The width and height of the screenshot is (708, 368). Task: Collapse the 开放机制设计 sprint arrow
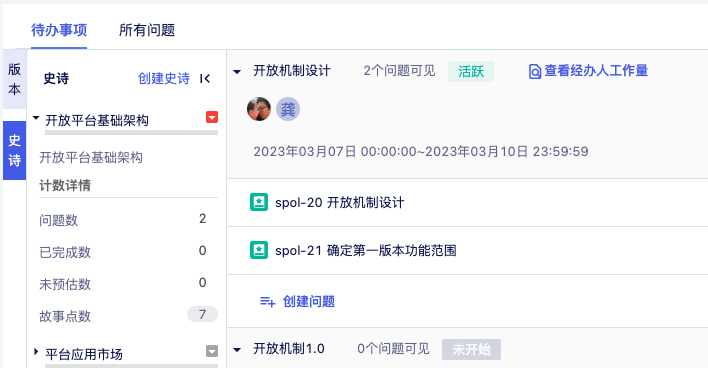237,72
